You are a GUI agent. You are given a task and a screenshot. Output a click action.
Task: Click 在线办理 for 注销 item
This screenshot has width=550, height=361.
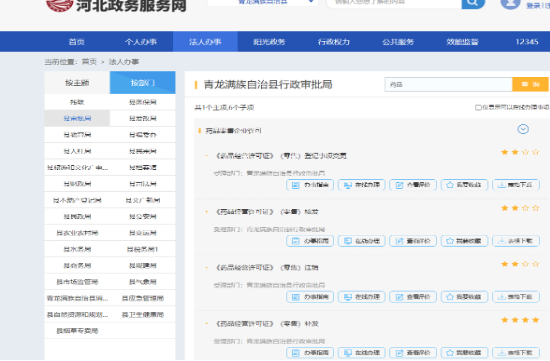pos(362,297)
